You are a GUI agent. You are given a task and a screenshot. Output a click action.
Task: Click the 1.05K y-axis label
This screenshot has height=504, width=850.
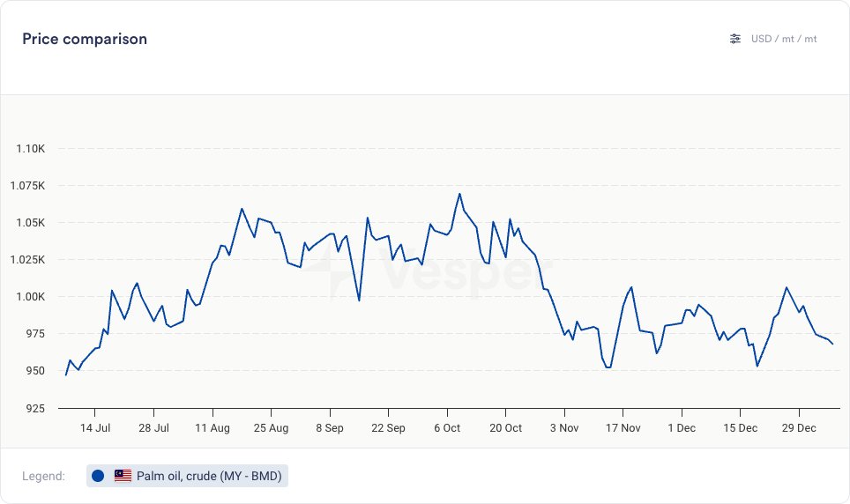pyautogui.click(x=31, y=222)
